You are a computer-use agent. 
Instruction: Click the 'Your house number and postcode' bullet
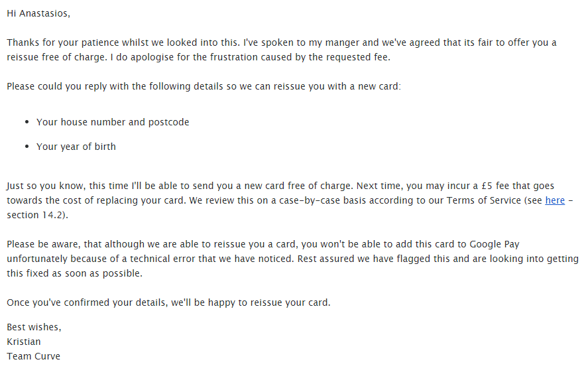point(113,123)
